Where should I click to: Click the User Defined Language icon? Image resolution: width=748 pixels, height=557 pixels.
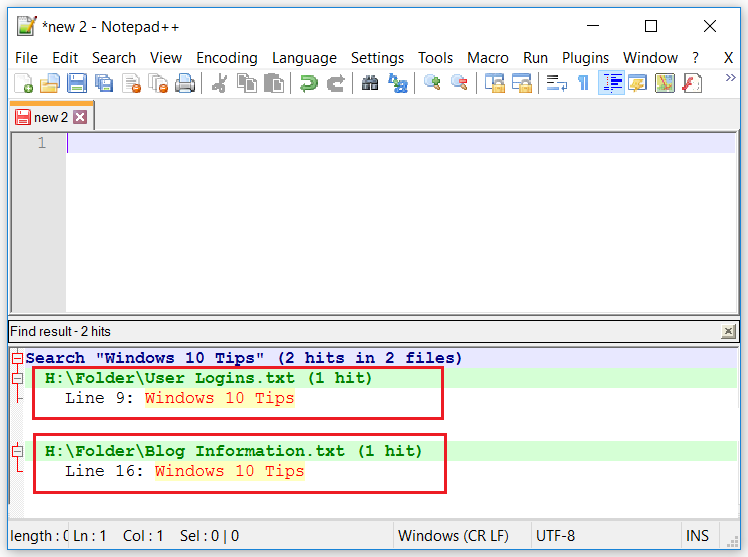point(637,83)
